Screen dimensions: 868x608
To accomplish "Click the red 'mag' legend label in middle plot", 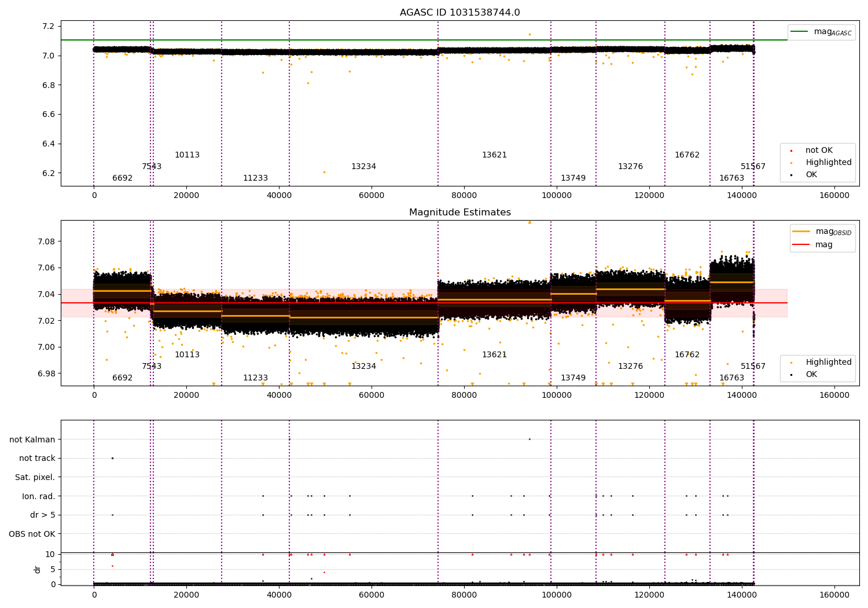I will pyautogui.click(x=824, y=245).
